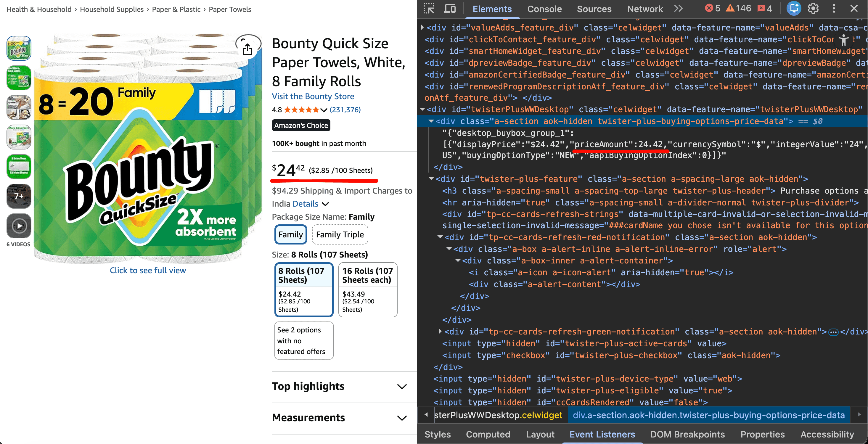Expand the Top highlights section
This screenshot has height=444, width=868.
click(x=340, y=386)
